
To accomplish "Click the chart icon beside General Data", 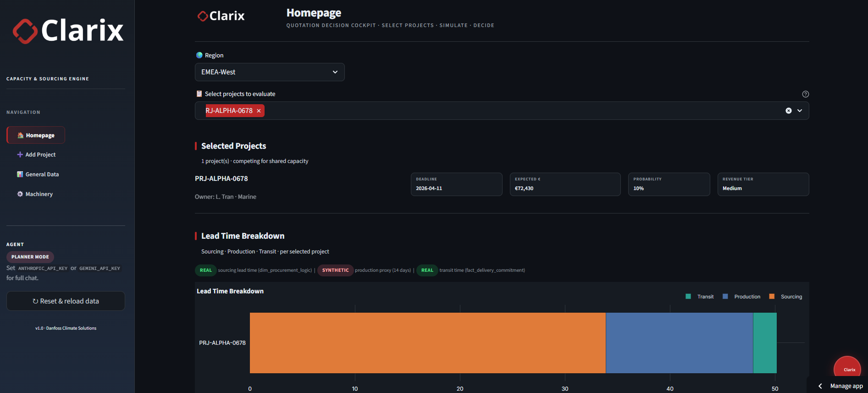I will pos(20,174).
